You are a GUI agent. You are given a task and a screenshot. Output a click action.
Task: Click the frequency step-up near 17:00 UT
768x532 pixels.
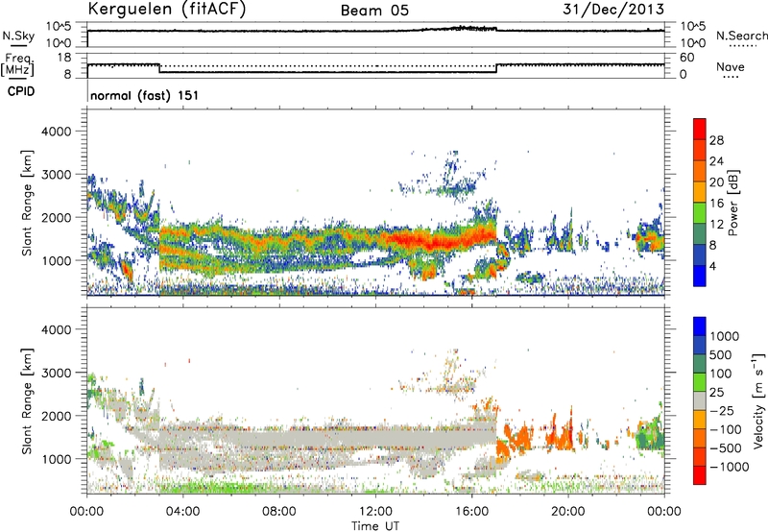tap(496, 68)
